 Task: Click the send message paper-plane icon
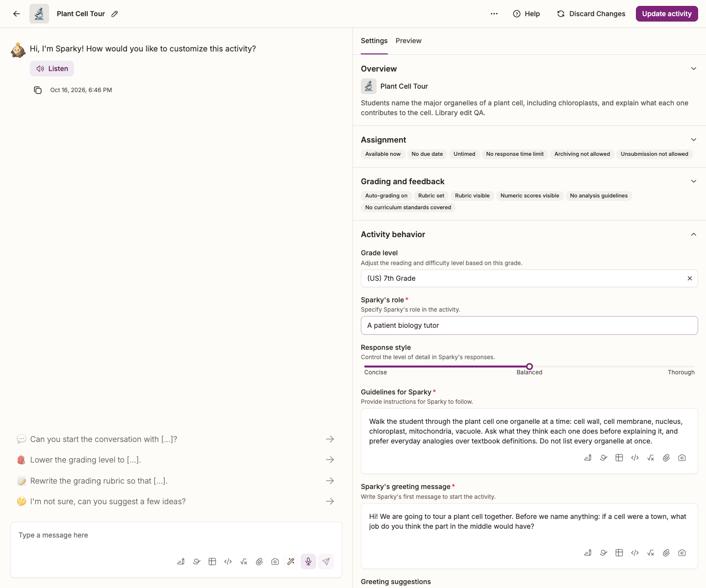tap(326, 562)
